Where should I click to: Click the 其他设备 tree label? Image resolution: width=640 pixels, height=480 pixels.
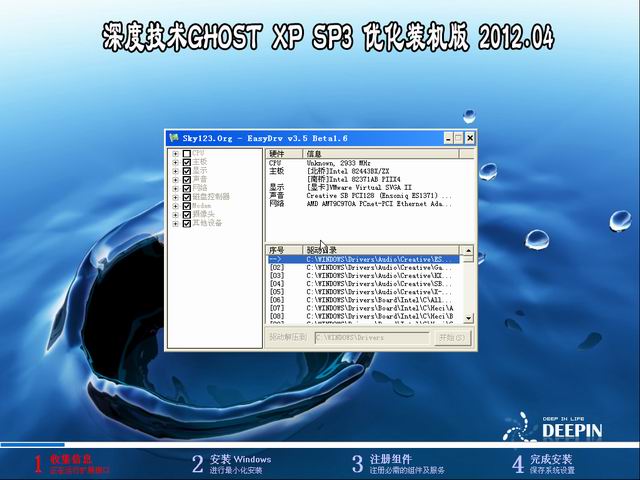207,223
